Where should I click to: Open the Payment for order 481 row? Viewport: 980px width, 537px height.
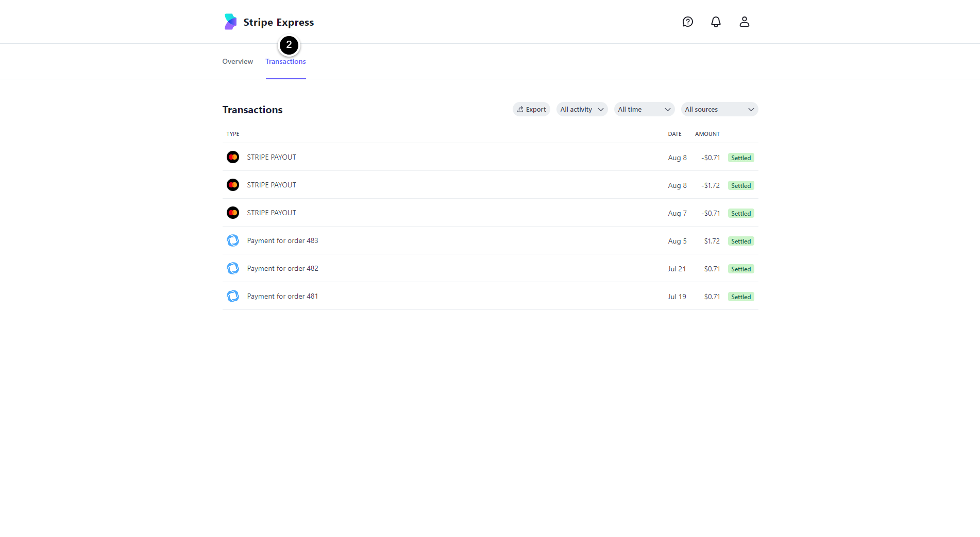[490, 296]
